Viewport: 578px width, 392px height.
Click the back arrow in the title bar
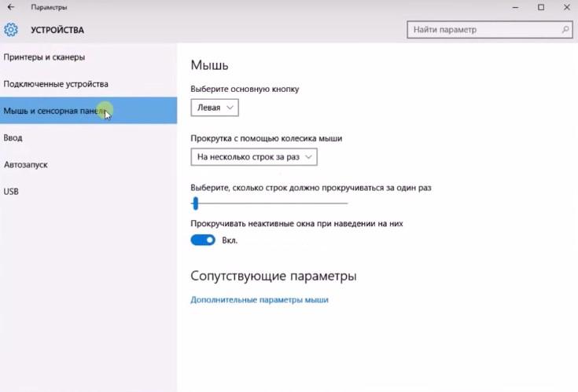pos(10,7)
